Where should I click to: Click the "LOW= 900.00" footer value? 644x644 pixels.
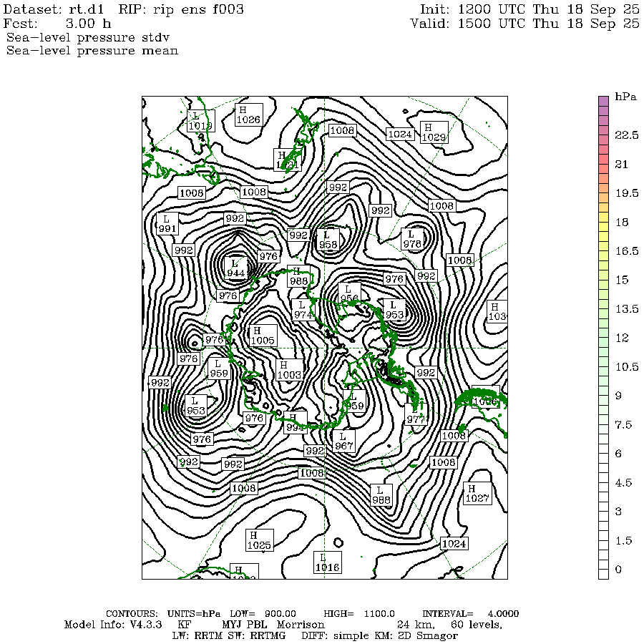pos(263,614)
